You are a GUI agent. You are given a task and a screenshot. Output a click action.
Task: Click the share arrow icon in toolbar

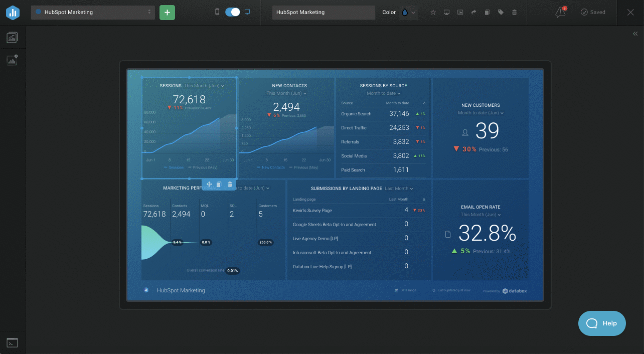pos(473,13)
